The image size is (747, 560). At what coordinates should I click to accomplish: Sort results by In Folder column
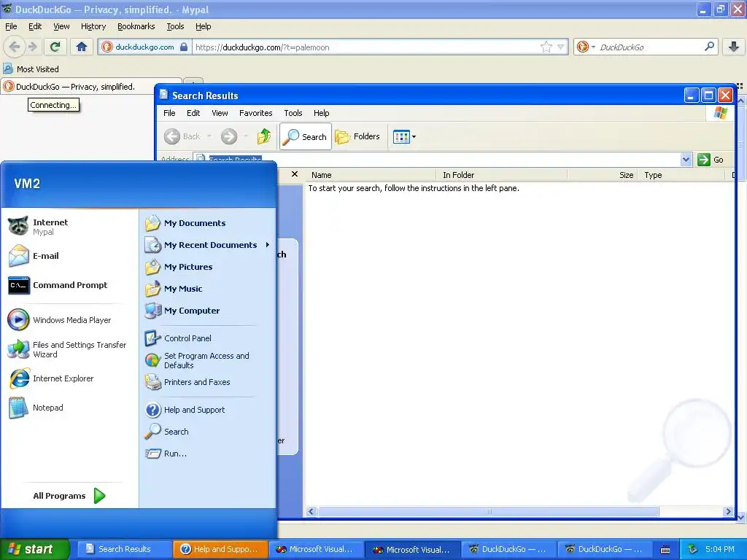pyautogui.click(x=502, y=175)
